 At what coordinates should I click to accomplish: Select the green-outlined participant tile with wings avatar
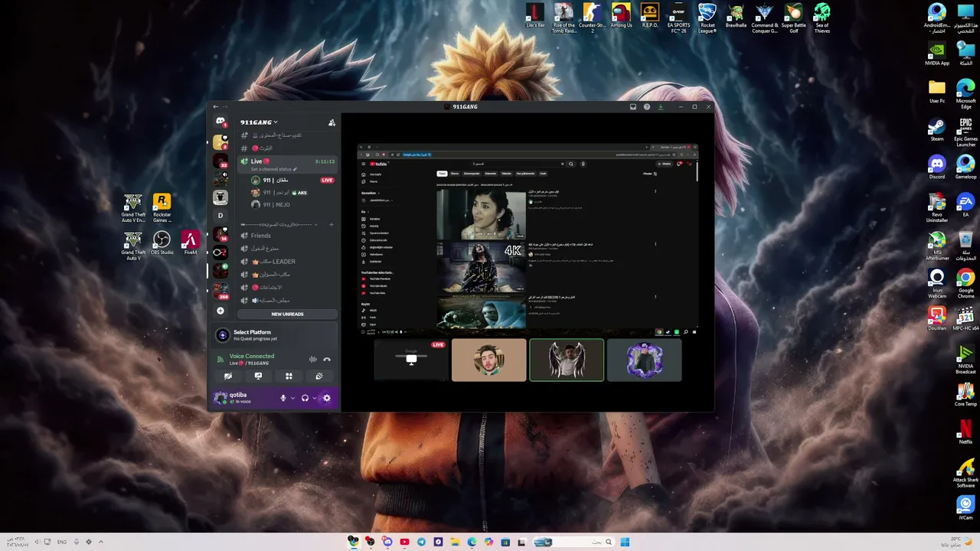(x=567, y=360)
